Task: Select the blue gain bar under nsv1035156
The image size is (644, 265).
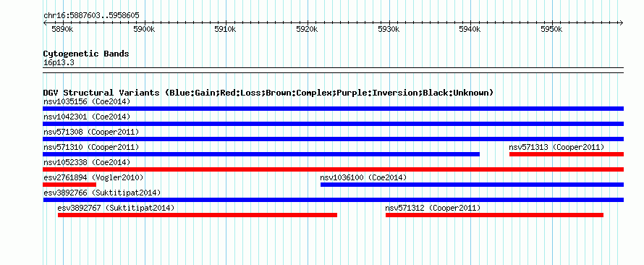Action: pyautogui.click(x=333, y=109)
